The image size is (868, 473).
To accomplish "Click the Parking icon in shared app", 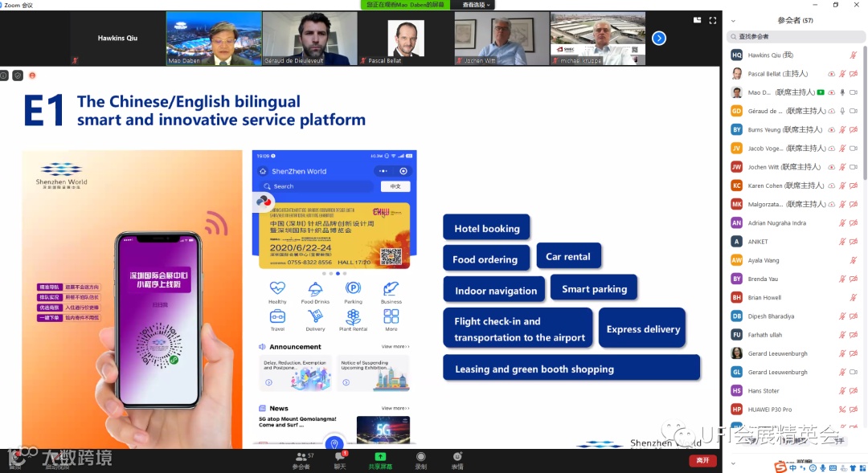I will pyautogui.click(x=353, y=288).
